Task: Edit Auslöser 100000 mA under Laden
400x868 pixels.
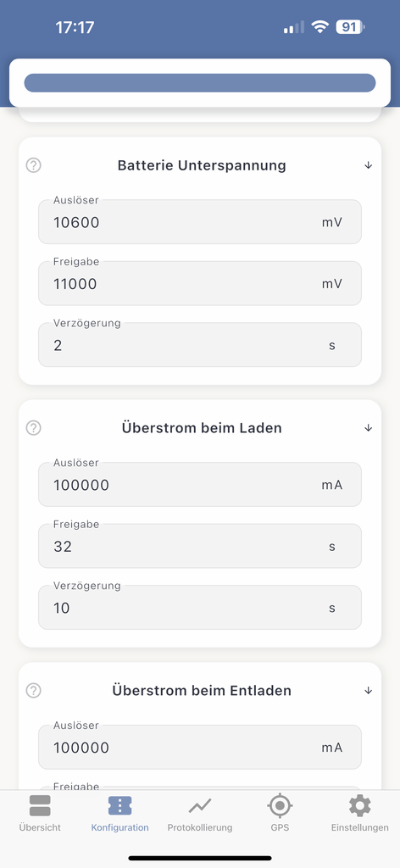Action: coord(200,484)
